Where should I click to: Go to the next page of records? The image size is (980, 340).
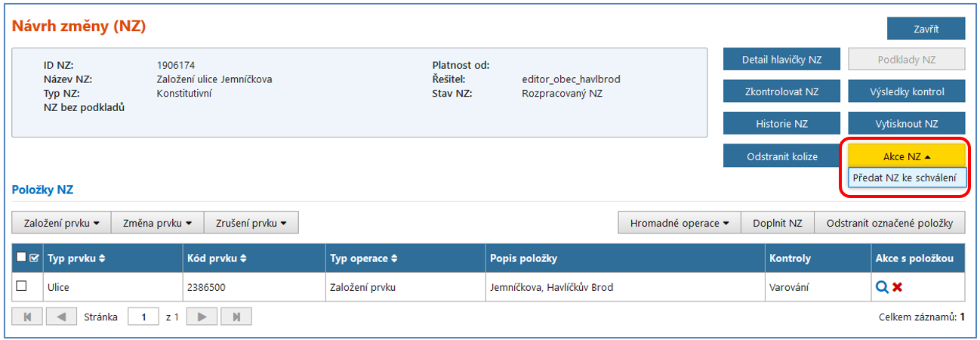202,317
